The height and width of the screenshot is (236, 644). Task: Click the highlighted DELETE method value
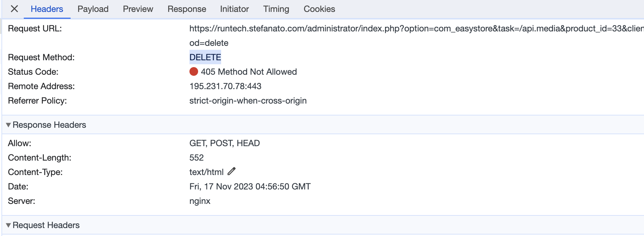point(205,57)
